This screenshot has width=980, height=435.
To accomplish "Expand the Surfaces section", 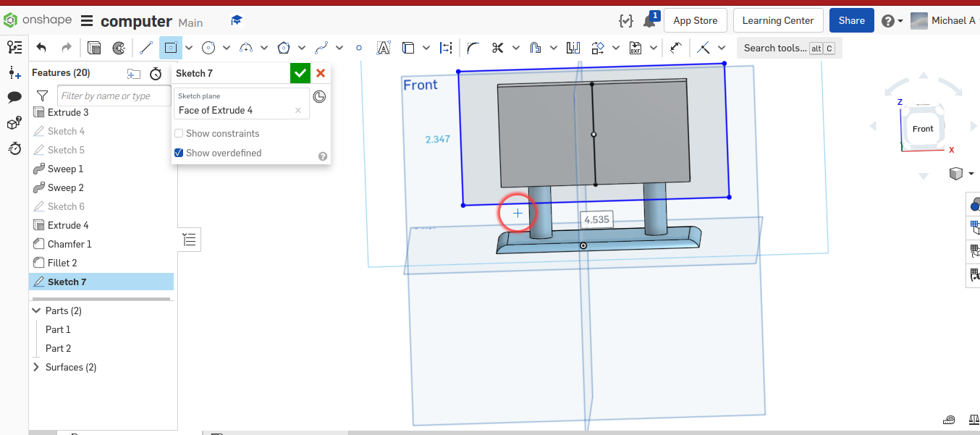I will click(35, 367).
